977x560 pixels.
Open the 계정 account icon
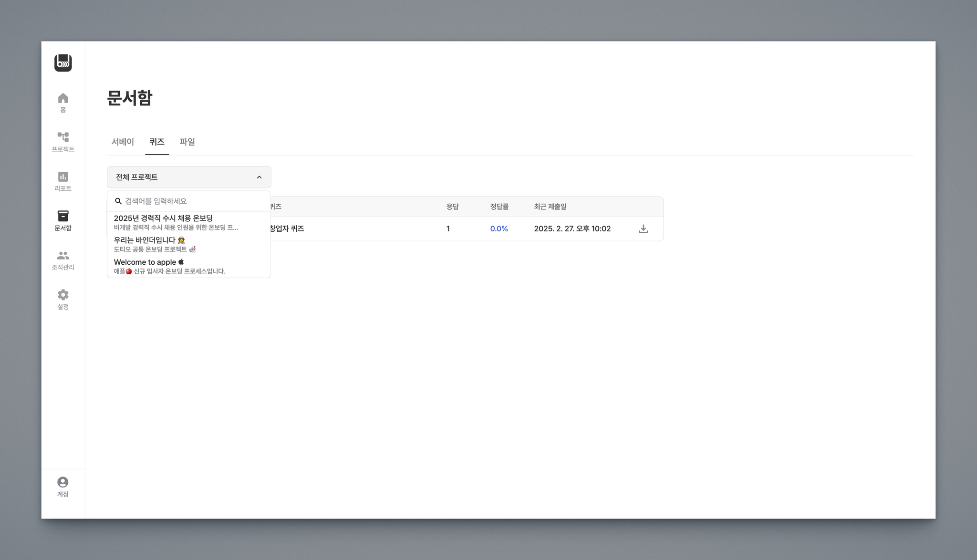click(63, 482)
